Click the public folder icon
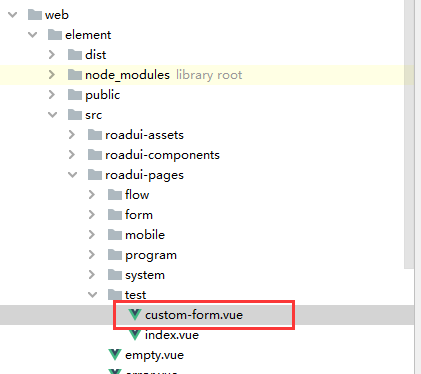The width and height of the screenshot is (421, 374). click(x=75, y=95)
